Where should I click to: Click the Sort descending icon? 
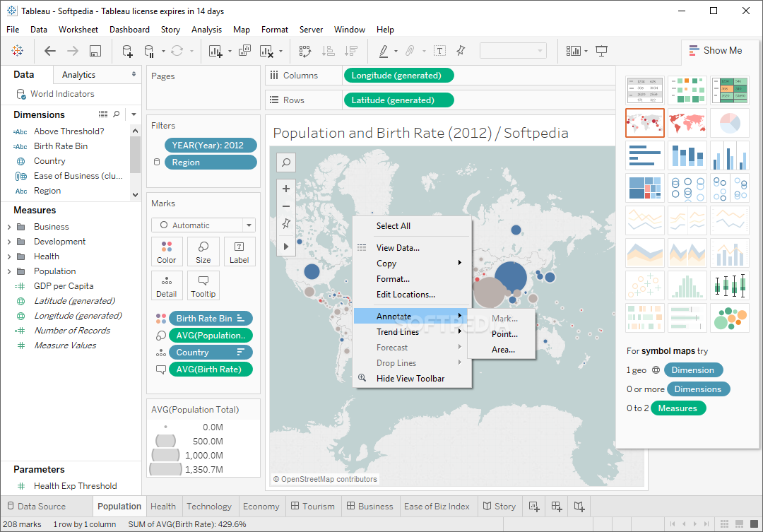coord(351,51)
